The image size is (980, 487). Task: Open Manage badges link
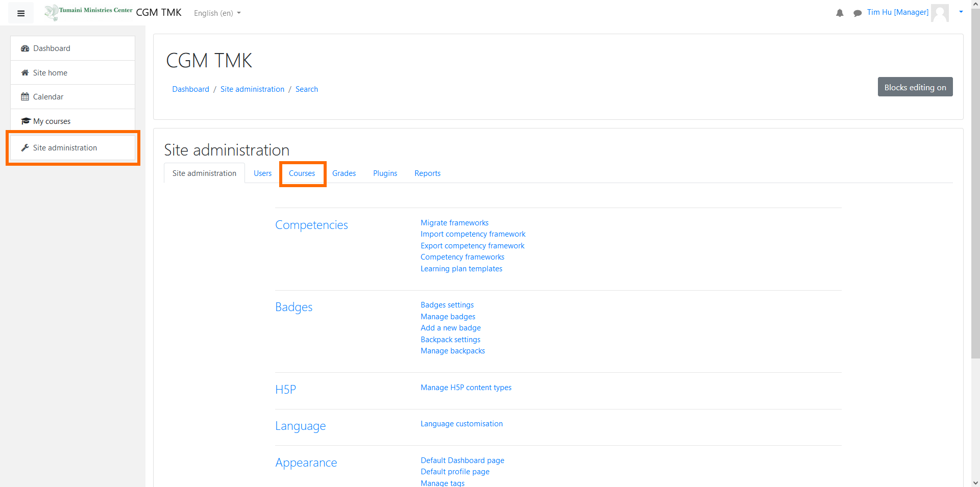coord(448,317)
